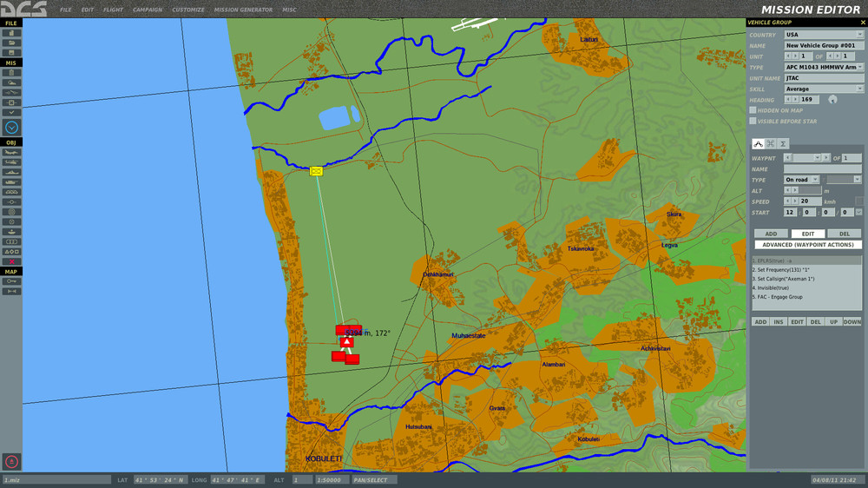Increase the waypoint speed value
Image resolution: width=868 pixels, height=488 pixels.
click(x=795, y=201)
